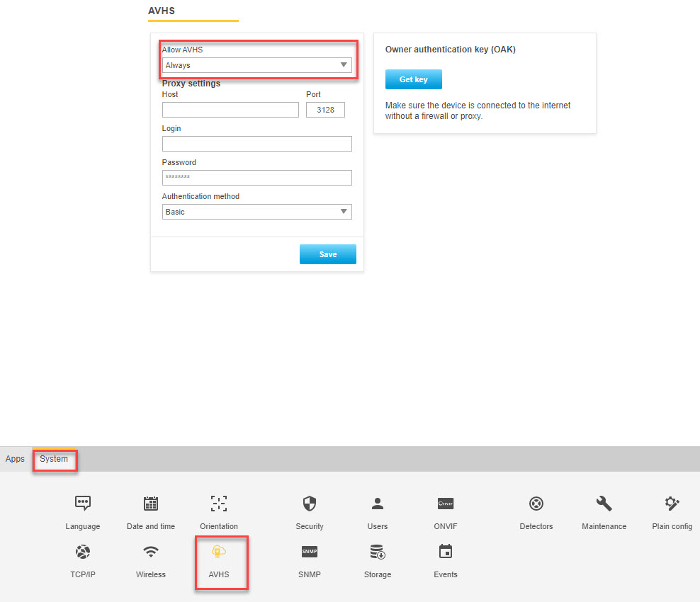This screenshot has height=602, width=700.
Task: Expand the Authentication method dropdown
Action: coord(256,212)
